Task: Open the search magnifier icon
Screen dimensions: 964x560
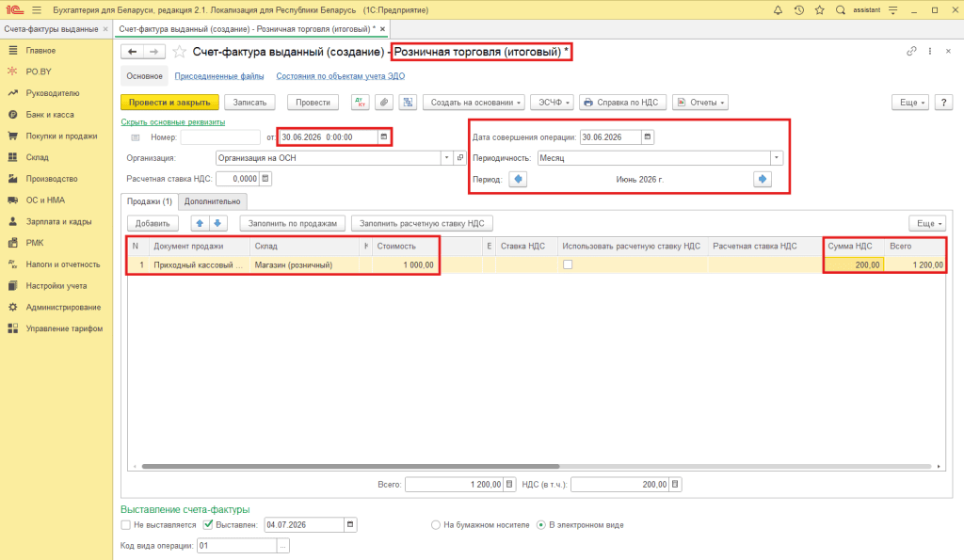Action: (x=841, y=9)
